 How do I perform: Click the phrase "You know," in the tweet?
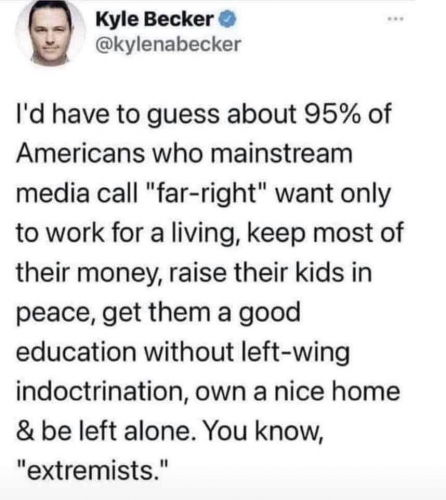tap(263, 432)
